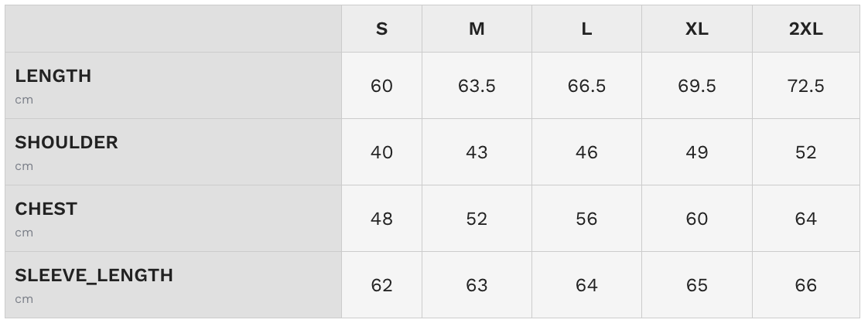Select shoulder value 49 for size XL

696,152
